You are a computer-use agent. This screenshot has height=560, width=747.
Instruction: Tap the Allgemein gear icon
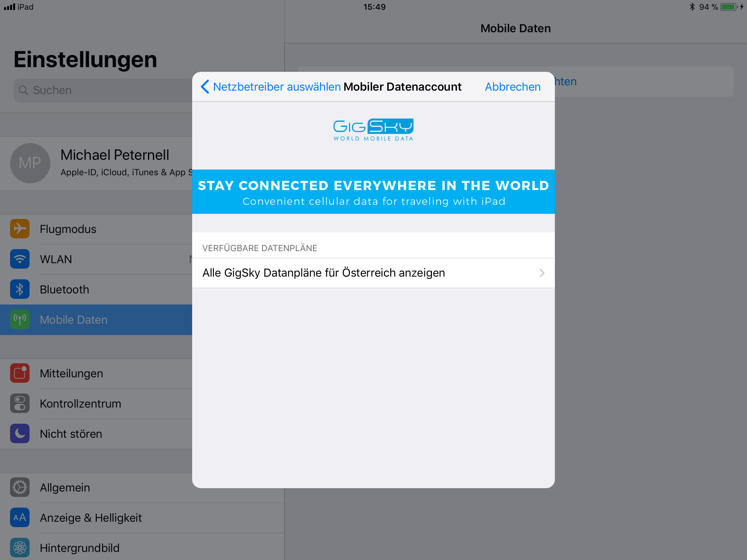(x=19, y=487)
